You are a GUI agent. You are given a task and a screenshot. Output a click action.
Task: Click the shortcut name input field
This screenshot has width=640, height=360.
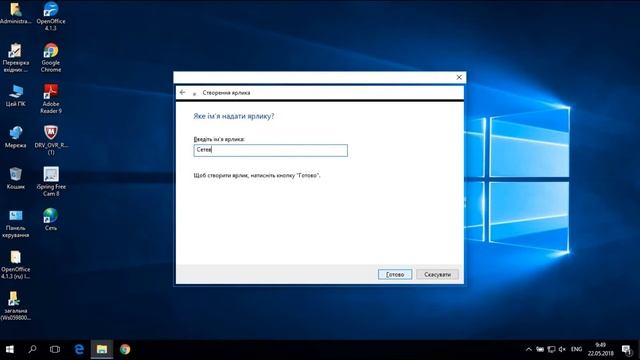(x=271, y=150)
